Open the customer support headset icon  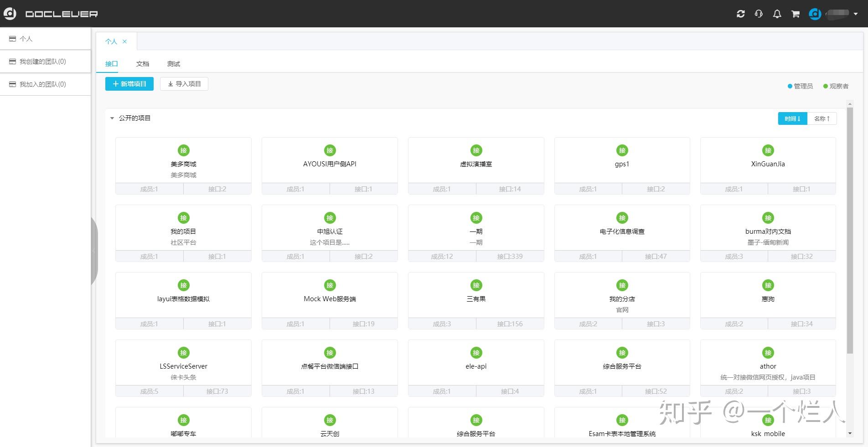[759, 14]
